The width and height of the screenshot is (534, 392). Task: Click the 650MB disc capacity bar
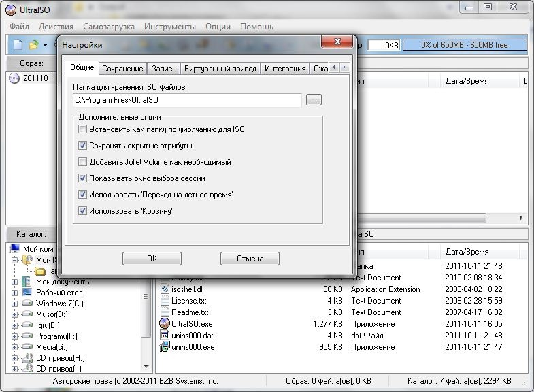click(x=465, y=45)
